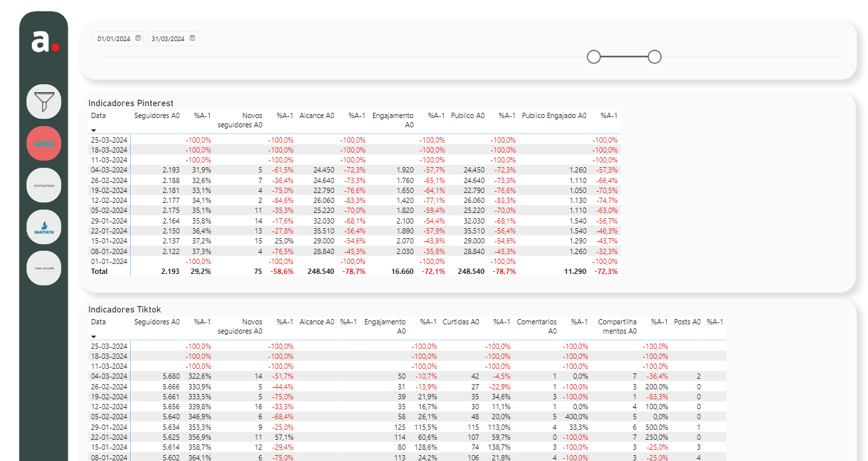Click the Indicadores Pinterest title
868x461 pixels.
click(x=131, y=103)
